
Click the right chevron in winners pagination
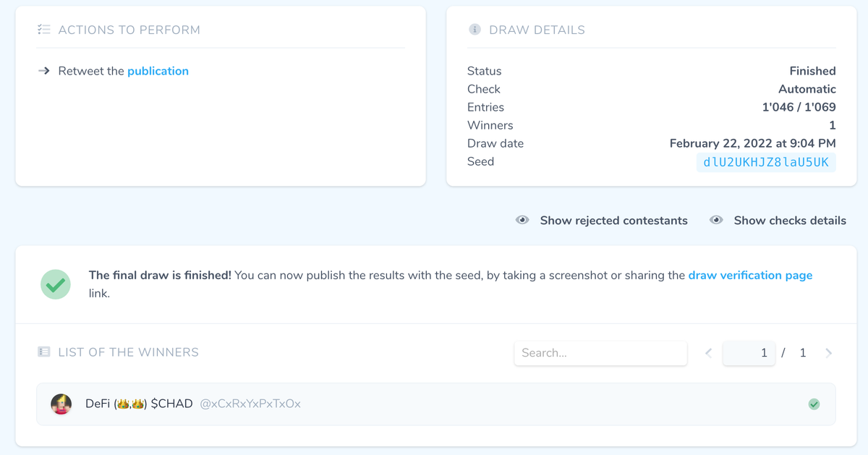tap(829, 352)
